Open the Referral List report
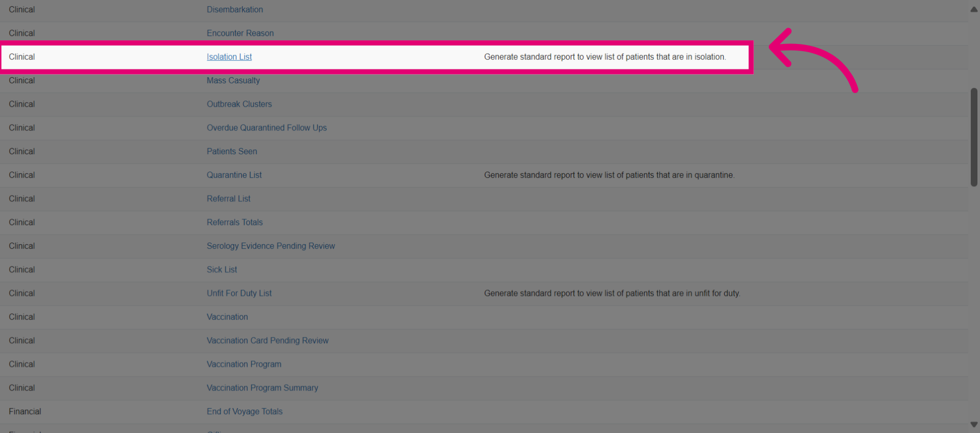980x433 pixels. tap(229, 199)
